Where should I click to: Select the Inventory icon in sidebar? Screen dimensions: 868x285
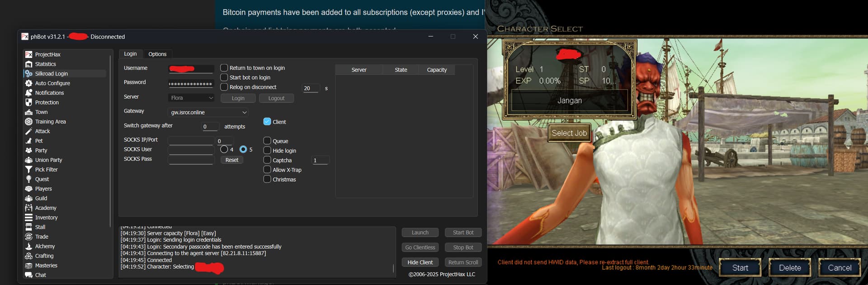pyautogui.click(x=28, y=218)
